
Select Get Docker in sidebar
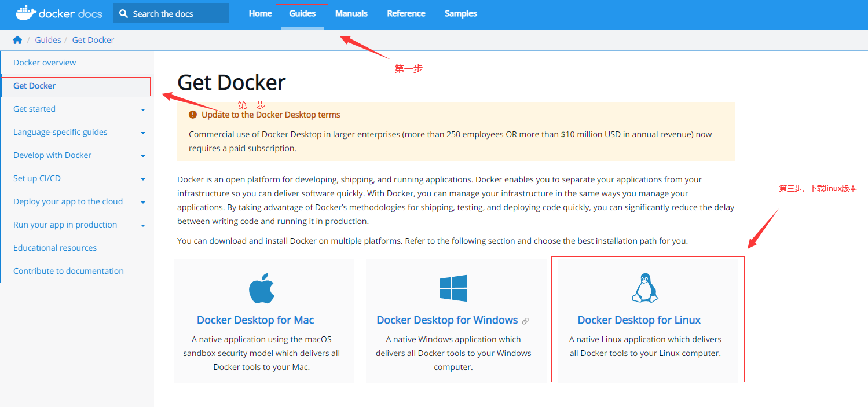pos(76,86)
